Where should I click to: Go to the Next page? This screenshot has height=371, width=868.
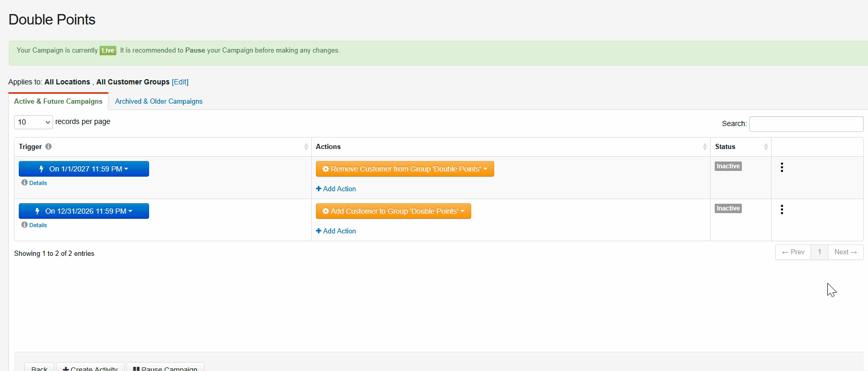click(x=846, y=252)
